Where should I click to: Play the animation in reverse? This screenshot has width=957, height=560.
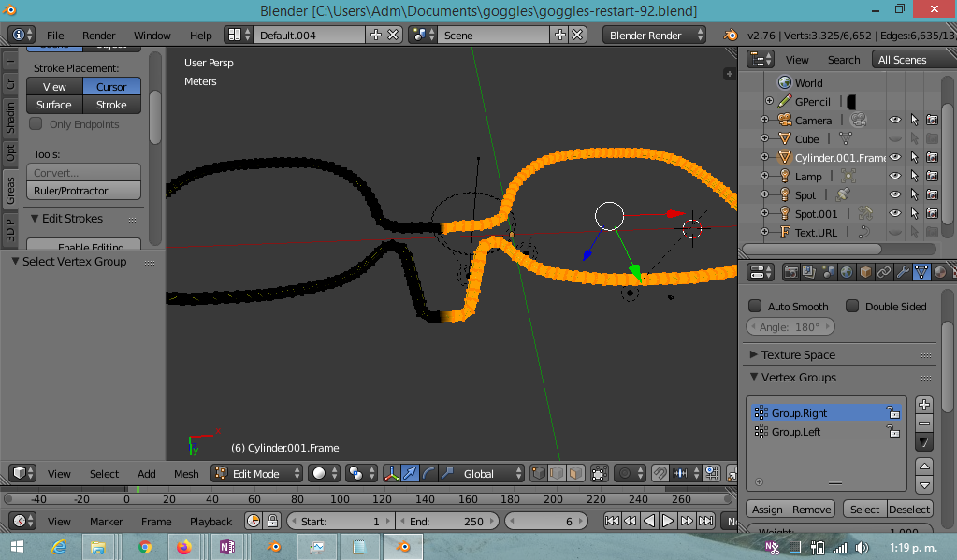click(x=649, y=521)
